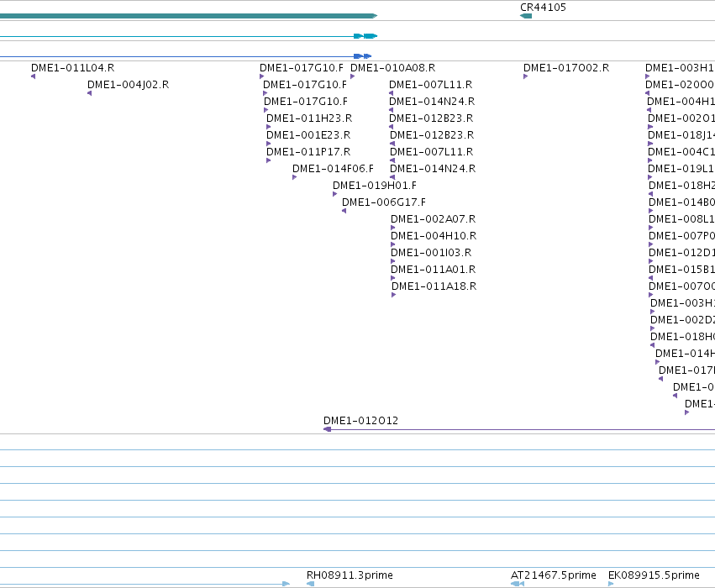Screen dimensions: 715x588
Task: Click the arrow glyph under DME1-011A01.R
Action: [393, 278]
